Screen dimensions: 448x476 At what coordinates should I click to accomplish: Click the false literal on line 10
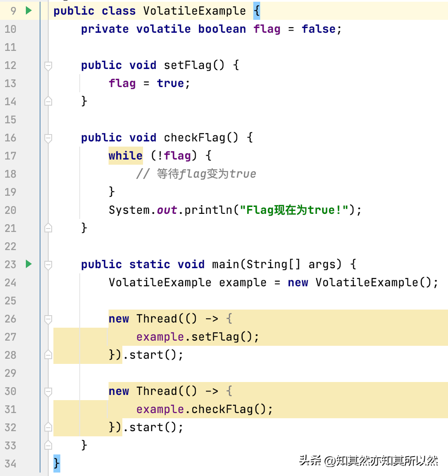[x=318, y=29]
